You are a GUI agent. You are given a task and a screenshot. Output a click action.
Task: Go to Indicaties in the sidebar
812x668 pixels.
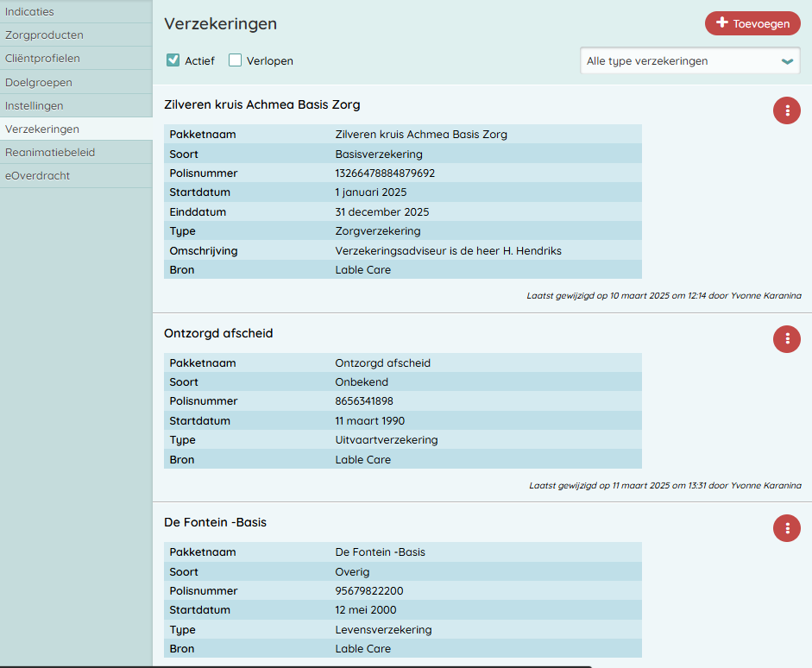(29, 12)
